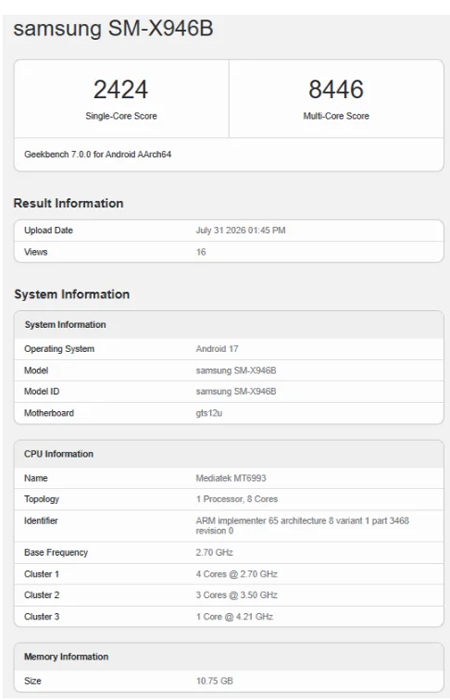Click the Views label

[36, 252]
